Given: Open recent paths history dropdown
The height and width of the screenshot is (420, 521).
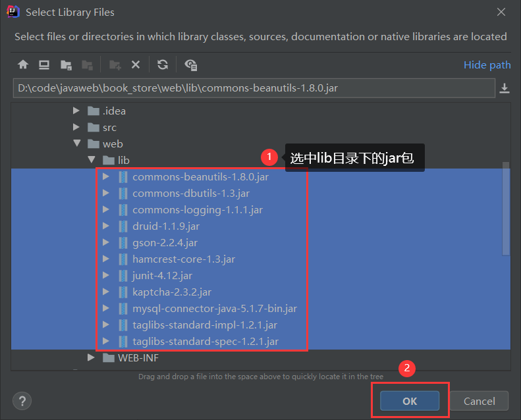Looking at the screenshot, I should point(505,88).
